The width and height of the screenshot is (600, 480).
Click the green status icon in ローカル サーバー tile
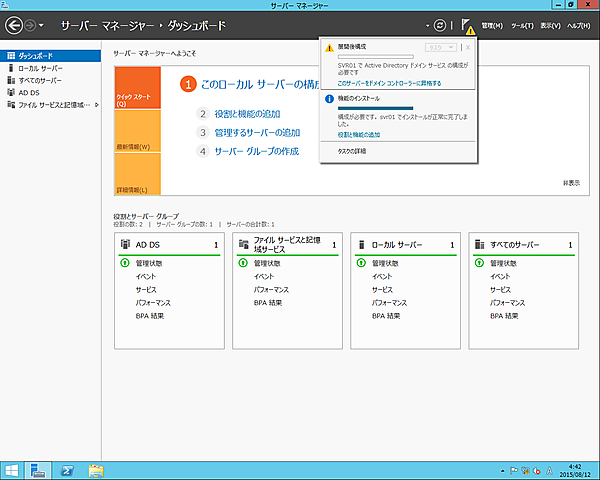click(361, 262)
